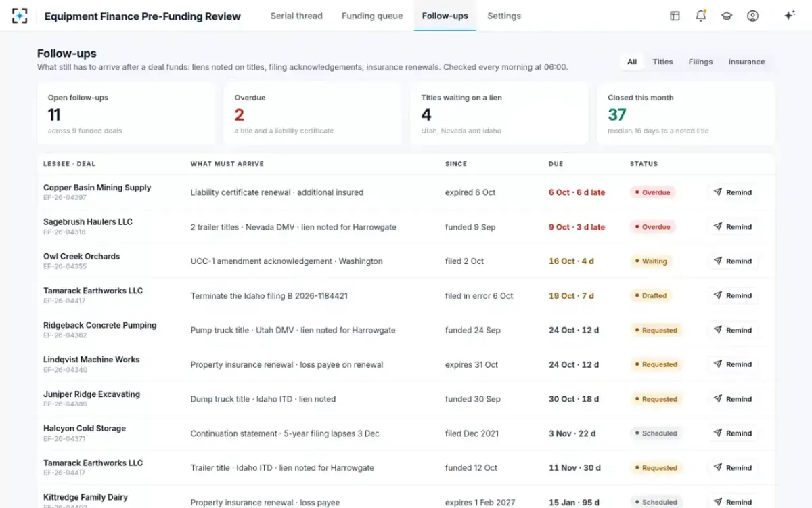Remind Copper Basin Mining Supply

(x=733, y=192)
